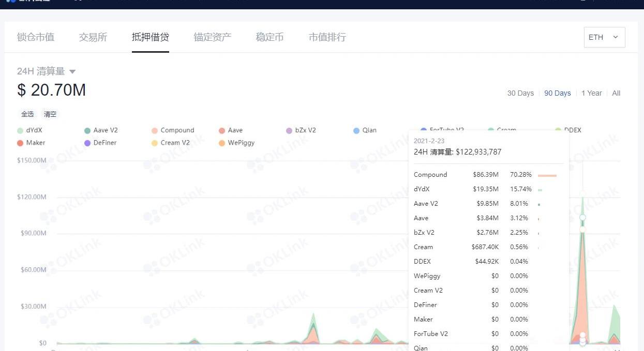Viewport: 644px width, 351px height.
Task: Switch to the 锁仓市值 tab
Action: [x=36, y=37]
